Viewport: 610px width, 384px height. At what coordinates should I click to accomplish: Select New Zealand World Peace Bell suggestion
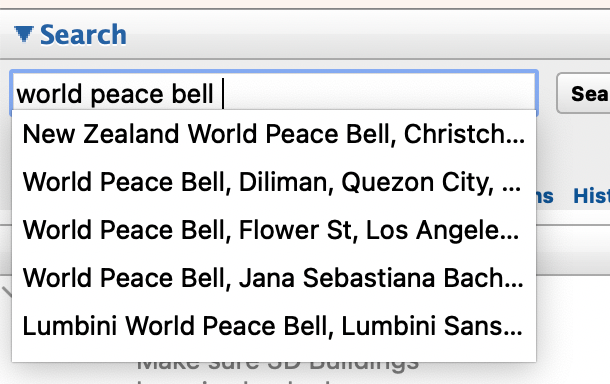(x=274, y=134)
